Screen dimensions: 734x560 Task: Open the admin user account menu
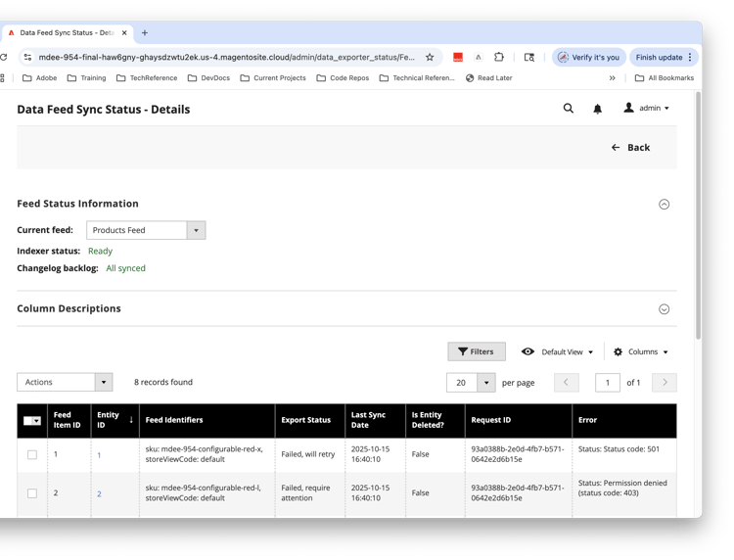pos(646,108)
